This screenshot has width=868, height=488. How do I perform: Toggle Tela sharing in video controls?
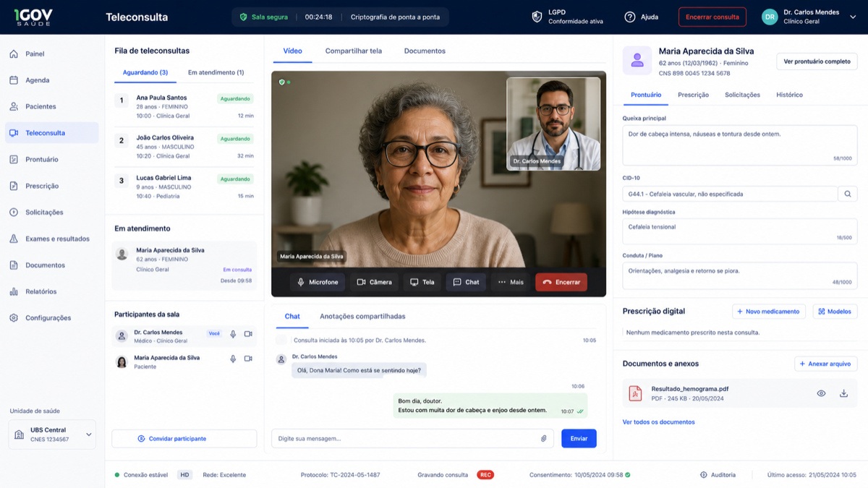click(x=422, y=282)
